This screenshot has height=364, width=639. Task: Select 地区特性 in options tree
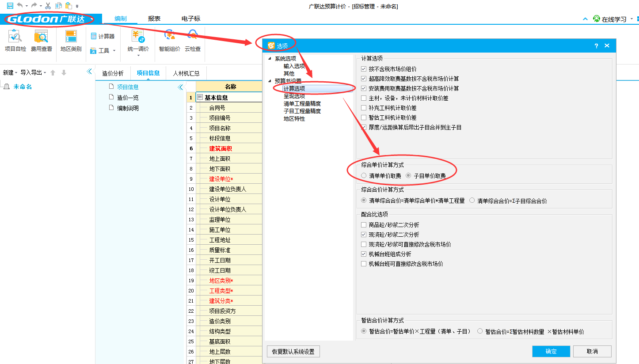[x=294, y=118]
